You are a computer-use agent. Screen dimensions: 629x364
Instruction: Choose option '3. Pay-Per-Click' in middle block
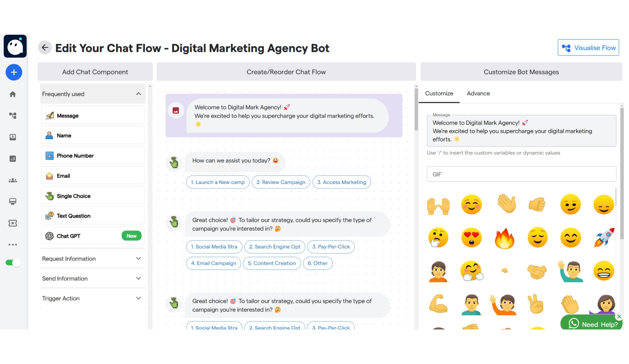(x=331, y=247)
